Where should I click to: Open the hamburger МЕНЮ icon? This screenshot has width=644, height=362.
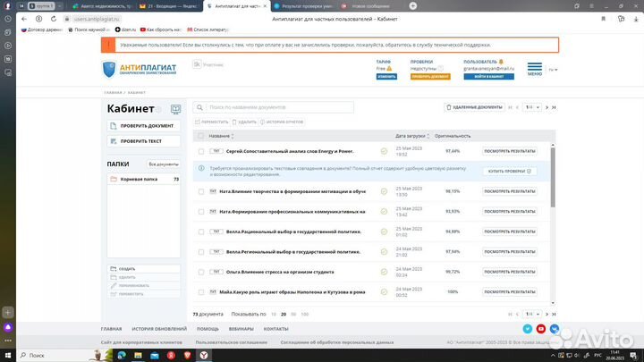coord(534,68)
